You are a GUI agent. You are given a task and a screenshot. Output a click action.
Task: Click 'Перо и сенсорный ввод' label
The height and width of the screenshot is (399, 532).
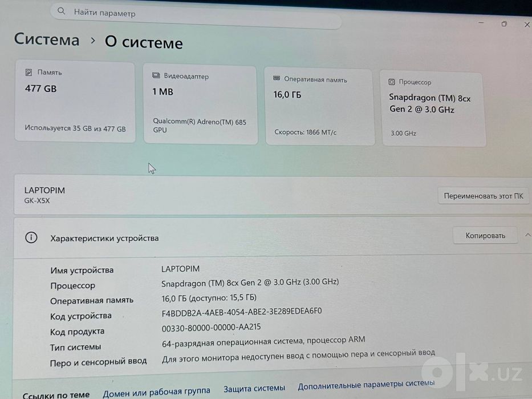(x=99, y=362)
